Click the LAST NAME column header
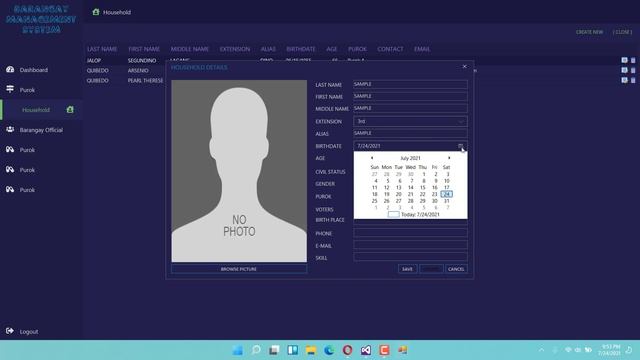The height and width of the screenshot is (360, 640). 102,49
